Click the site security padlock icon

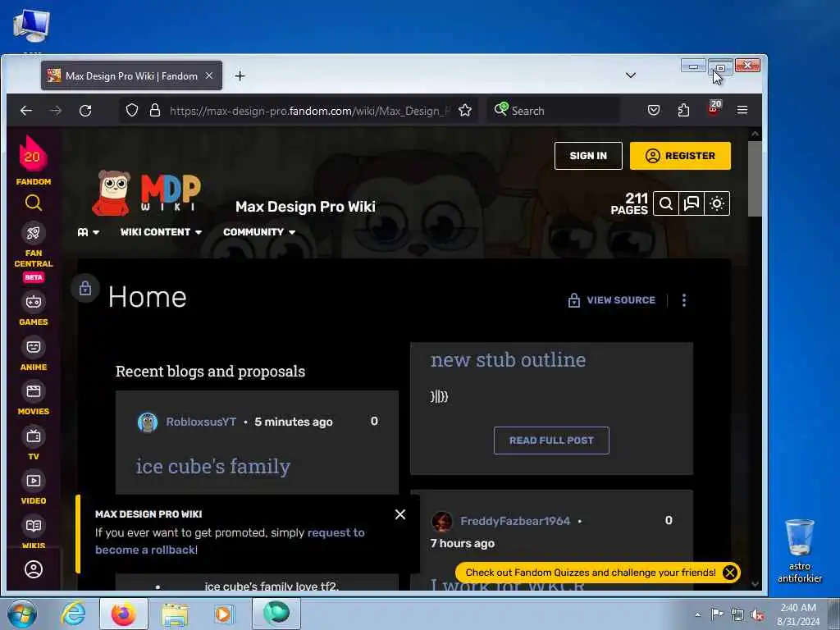[x=155, y=111]
